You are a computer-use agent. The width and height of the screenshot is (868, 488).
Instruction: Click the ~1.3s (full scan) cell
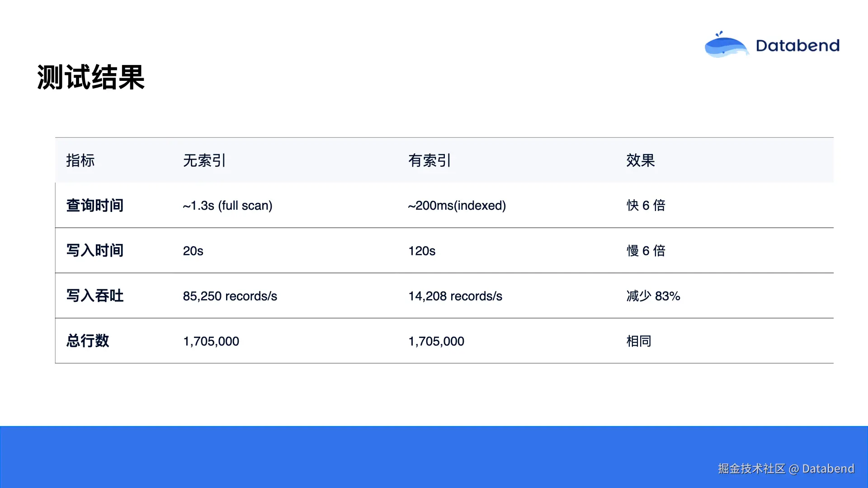[x=227, y=206]
